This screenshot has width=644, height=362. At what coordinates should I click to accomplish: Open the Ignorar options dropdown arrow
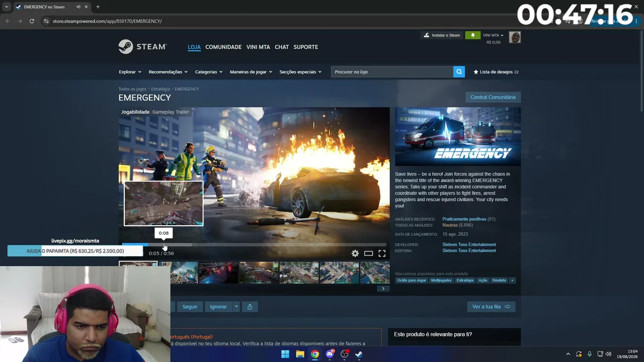point(236,307)
